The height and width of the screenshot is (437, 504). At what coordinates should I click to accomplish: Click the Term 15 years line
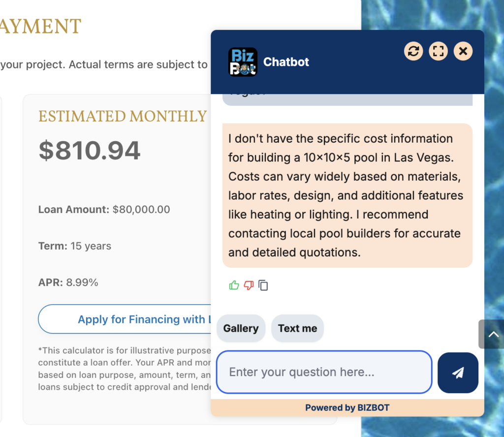(75, 246)
